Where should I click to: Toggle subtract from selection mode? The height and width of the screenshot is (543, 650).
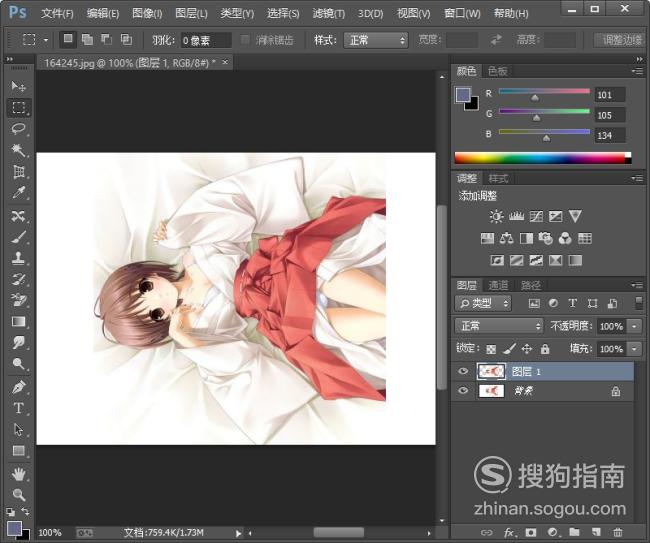click(x=107, y=39)
